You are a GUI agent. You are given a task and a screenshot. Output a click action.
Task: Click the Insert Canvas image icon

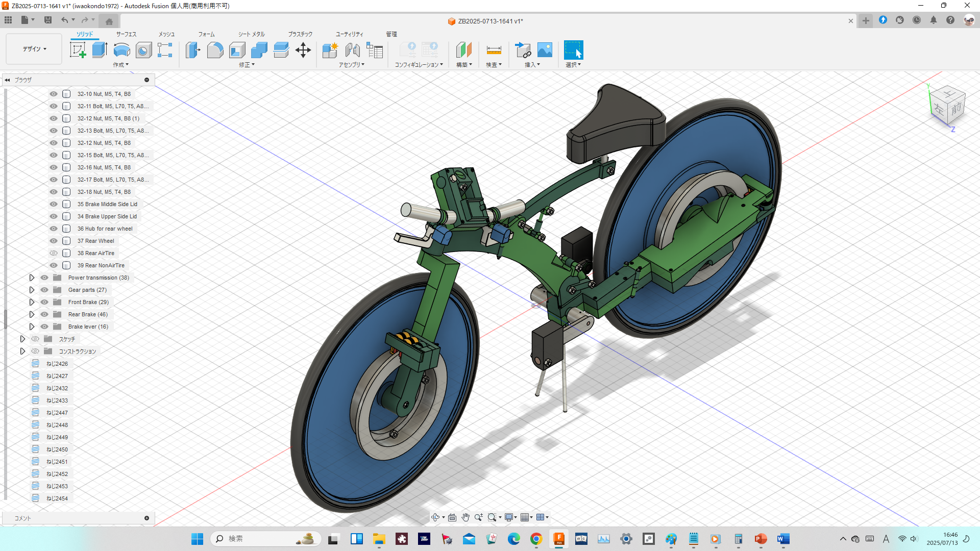(545, 50)
